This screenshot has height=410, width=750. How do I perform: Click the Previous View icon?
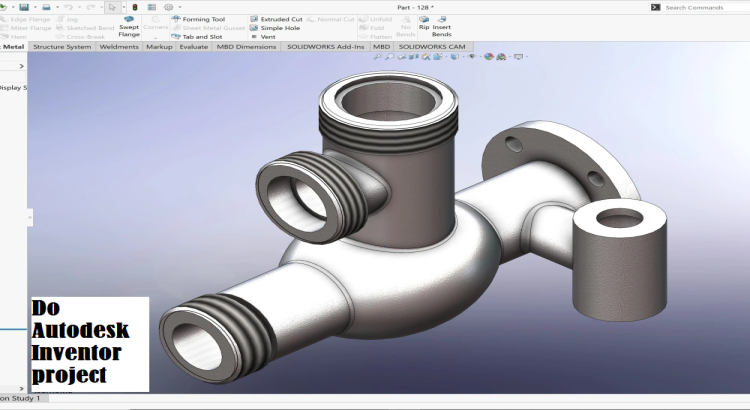tap(401, 56)
